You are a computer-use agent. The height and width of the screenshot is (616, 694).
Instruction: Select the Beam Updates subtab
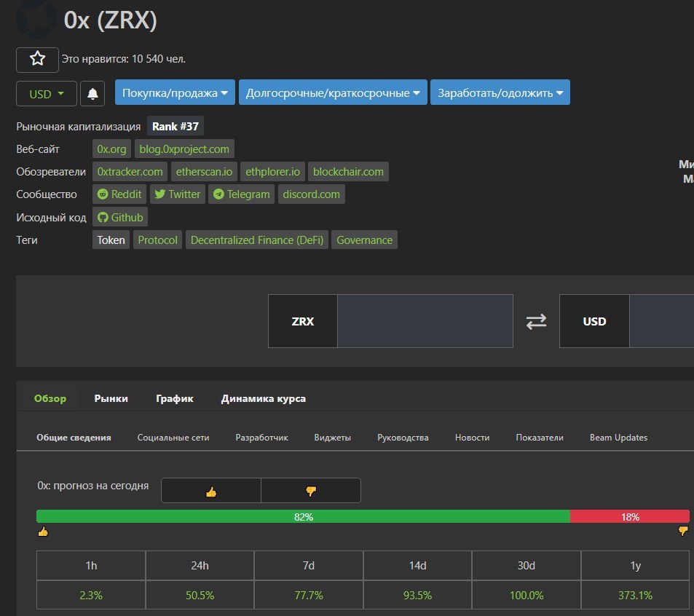click(618, 437)
